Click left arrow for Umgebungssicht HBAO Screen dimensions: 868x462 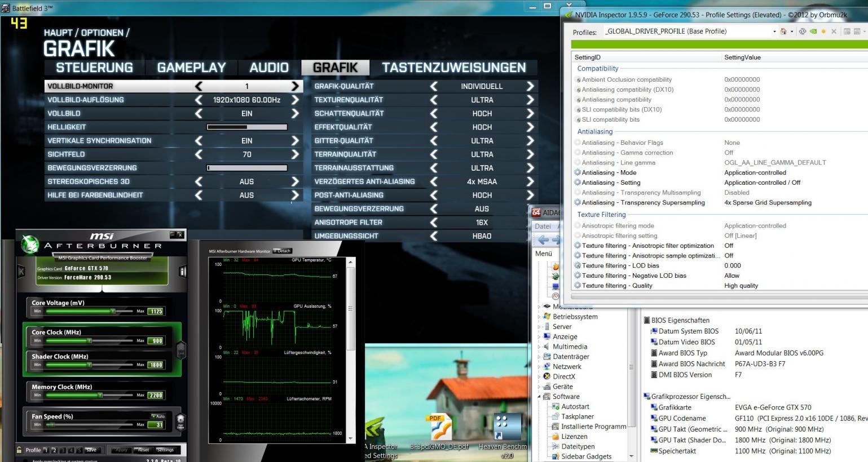coord(434,236)
